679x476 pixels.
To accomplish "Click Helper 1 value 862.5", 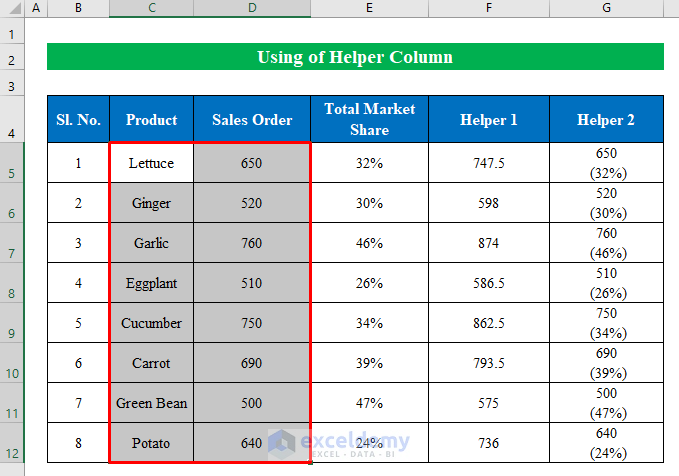I will (488, 323).
